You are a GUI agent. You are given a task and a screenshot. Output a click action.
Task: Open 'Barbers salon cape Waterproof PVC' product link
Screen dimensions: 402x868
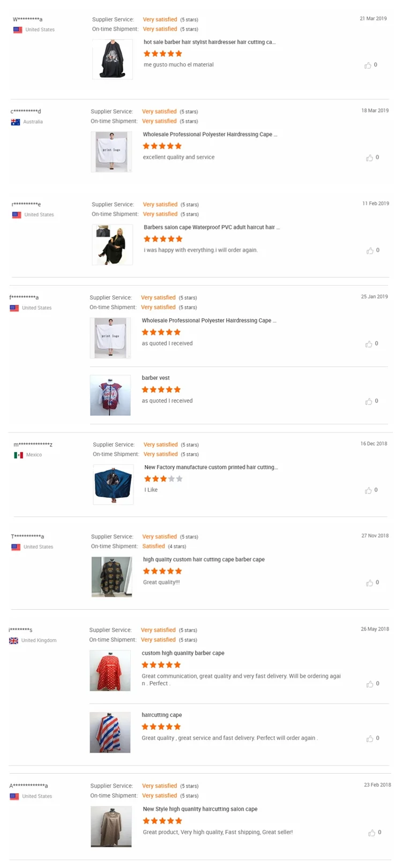point(211,227)
